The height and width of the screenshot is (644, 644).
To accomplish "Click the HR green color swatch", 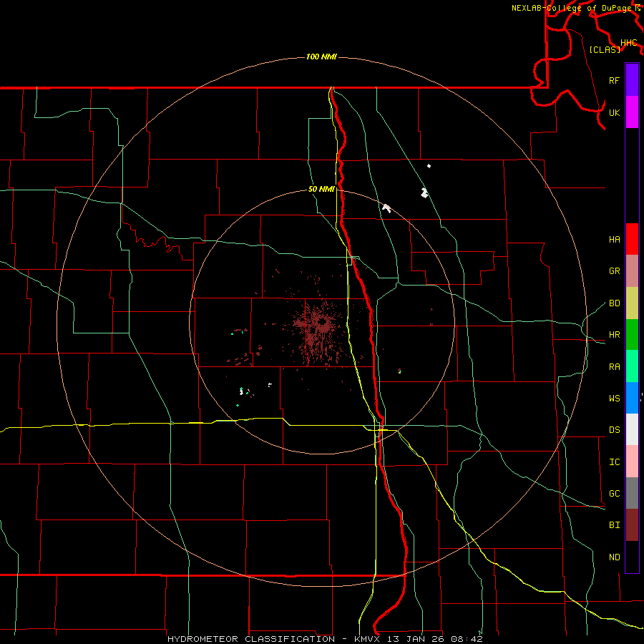I will 632,335.
